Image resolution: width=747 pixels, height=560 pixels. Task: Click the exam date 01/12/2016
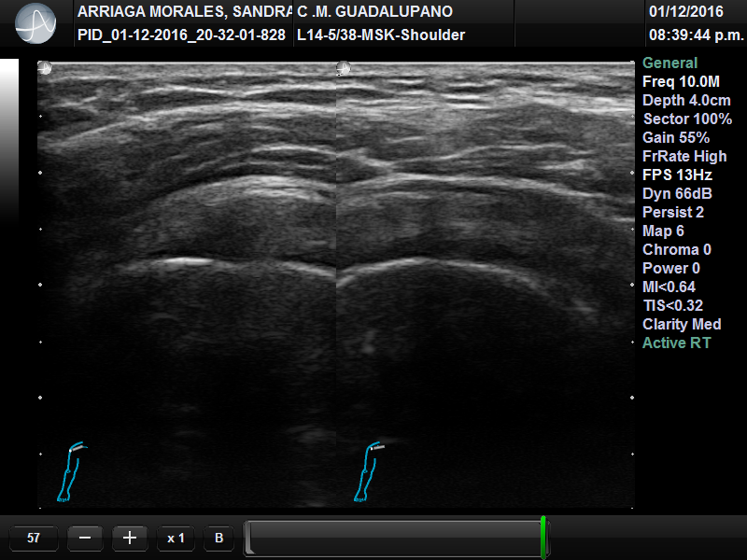(686, 11)
